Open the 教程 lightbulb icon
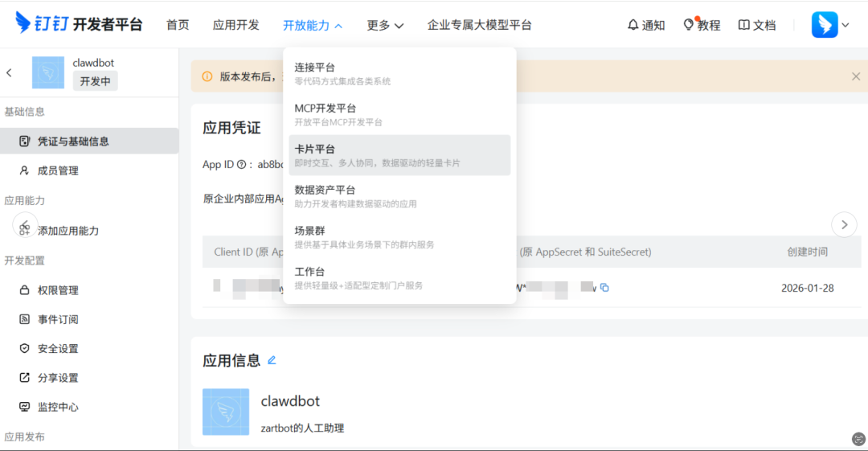The height and width of the screenshot is (451, 868). 688,25
